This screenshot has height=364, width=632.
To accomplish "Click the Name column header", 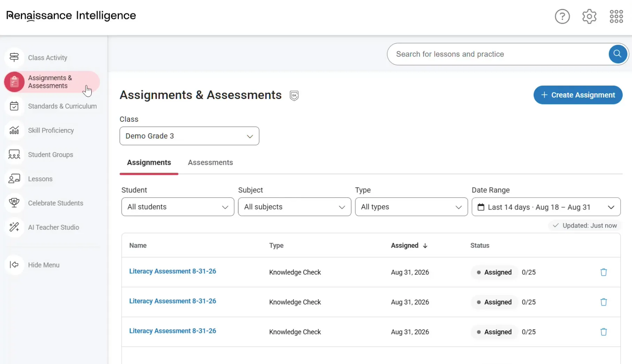I will pos(138,245).
